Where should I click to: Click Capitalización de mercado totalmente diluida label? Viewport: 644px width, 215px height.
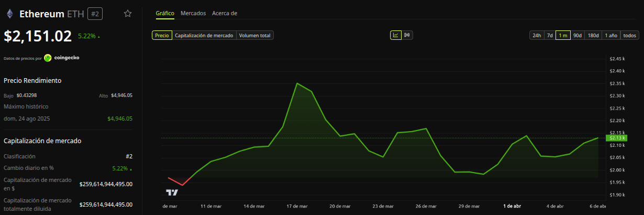click(x=38, y=204)
